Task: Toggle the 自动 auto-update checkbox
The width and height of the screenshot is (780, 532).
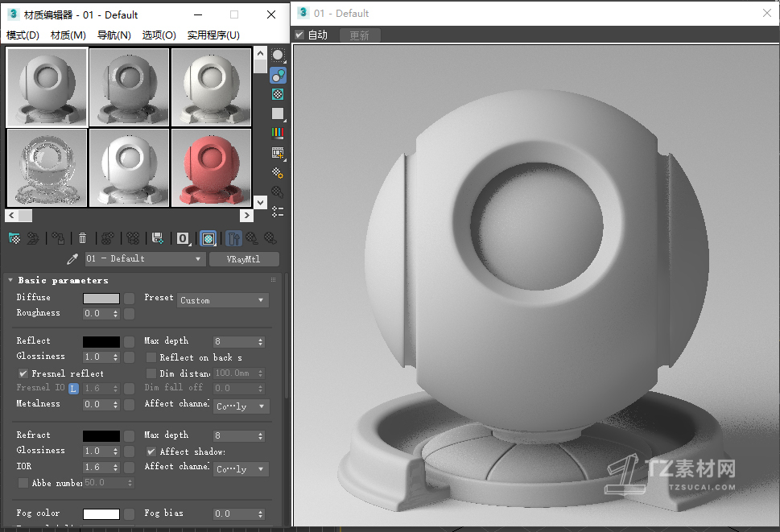Action: (x=299, y=35)
